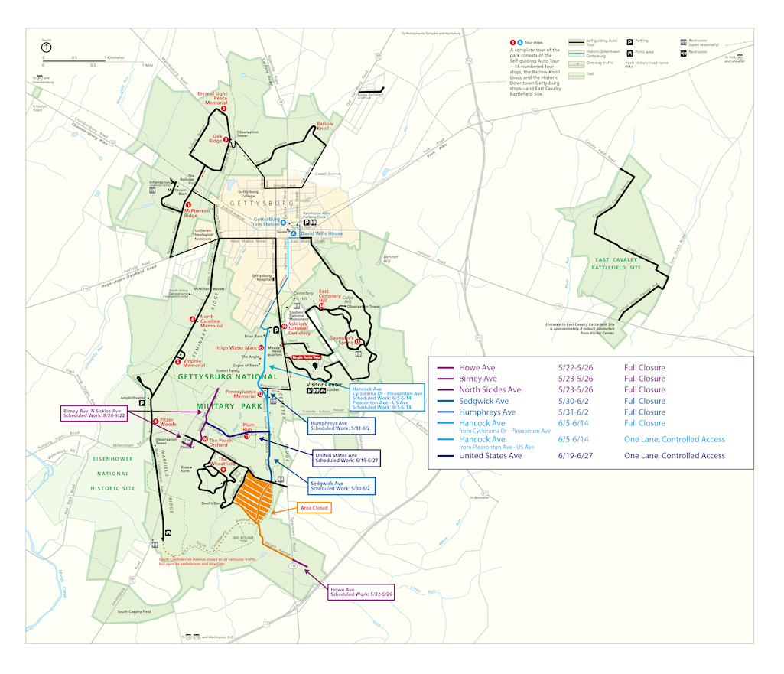Click parking icon at Racehorse Alley Parking Deck

(x=307, y=222)
